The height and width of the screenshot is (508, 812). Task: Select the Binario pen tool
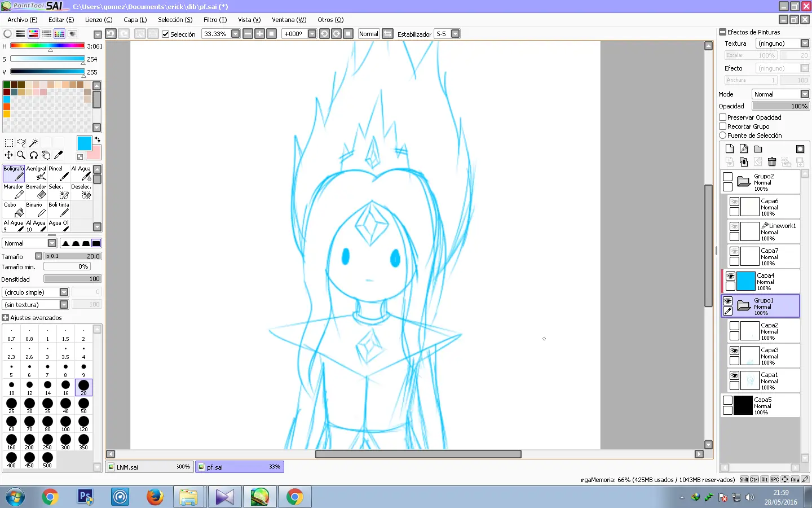pyautogui.click(x=36, y=209)
